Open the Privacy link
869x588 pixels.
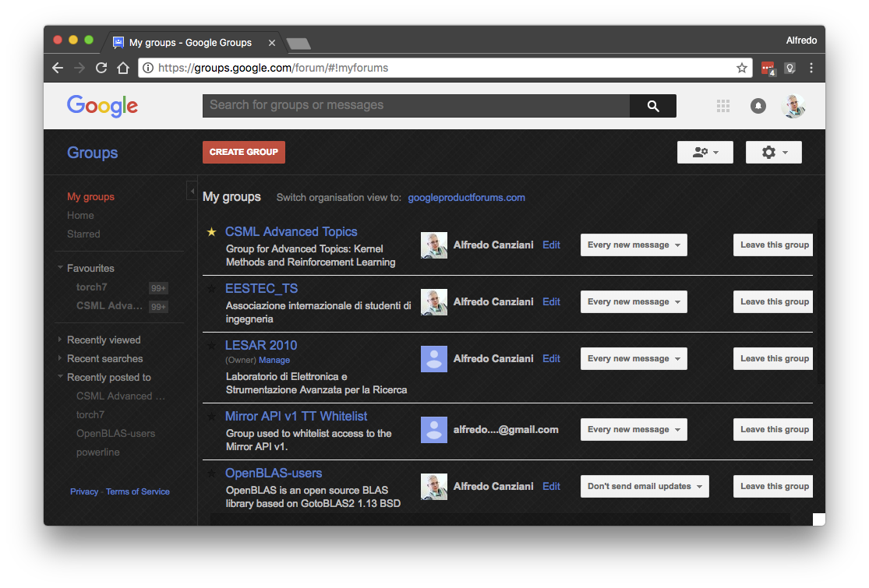[x=84, y=491]
